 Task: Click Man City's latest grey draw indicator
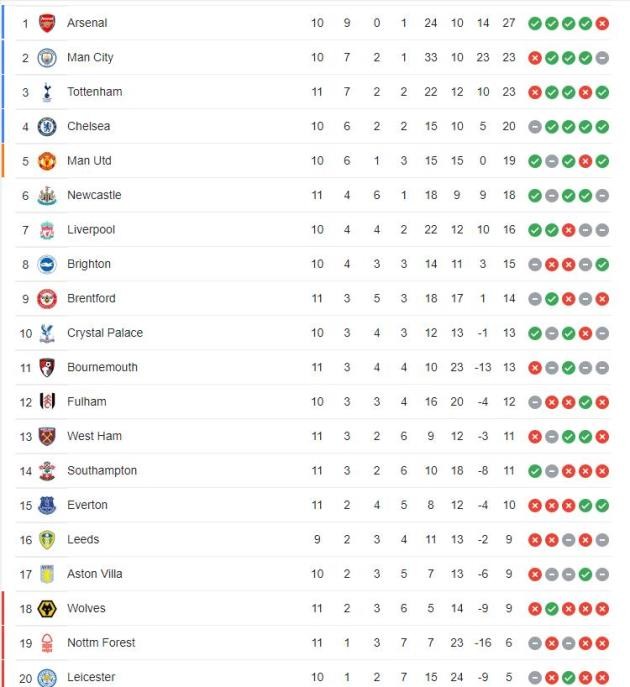[602, 58]
